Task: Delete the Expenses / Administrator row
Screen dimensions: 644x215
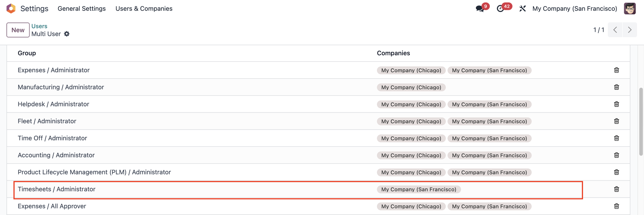Action: tap(616, 70)
